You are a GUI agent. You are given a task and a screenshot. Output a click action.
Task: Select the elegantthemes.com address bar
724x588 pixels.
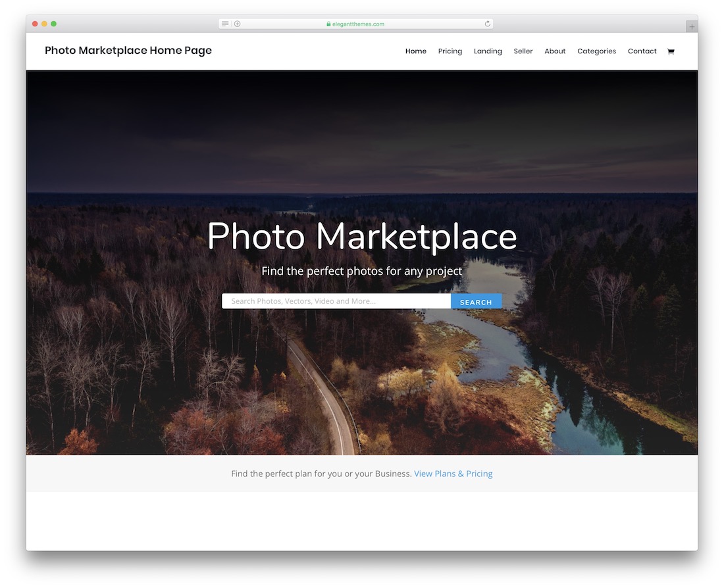(355, 24)
